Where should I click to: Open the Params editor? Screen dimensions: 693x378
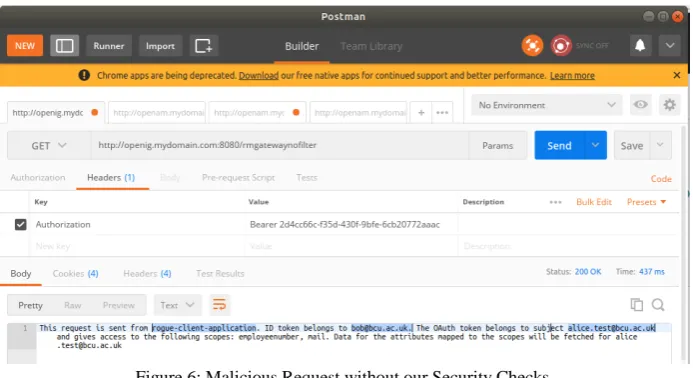(498, 145)
